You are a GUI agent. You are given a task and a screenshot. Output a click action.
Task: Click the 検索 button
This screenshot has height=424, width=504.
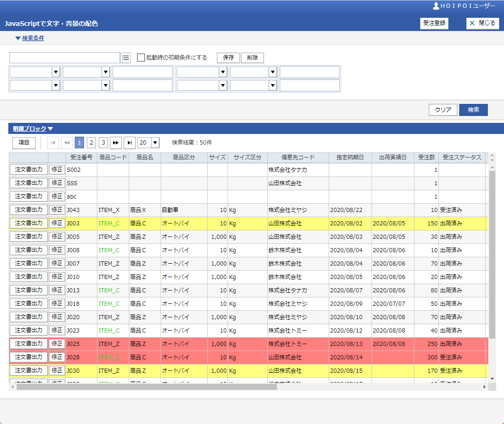coord(474,110)
